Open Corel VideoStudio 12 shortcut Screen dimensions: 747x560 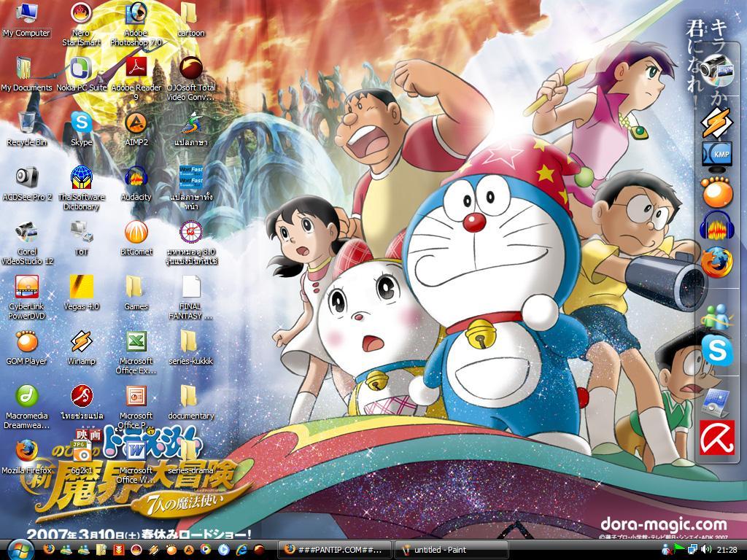tap(27, 244)
